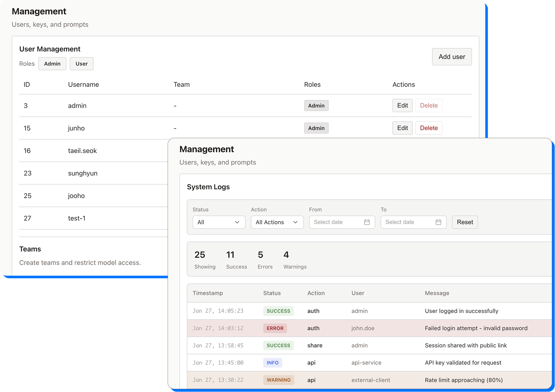Screen dimensions: 555x392
Task: Open the Status filter dropdown
Action: click(x=219, y=222)
